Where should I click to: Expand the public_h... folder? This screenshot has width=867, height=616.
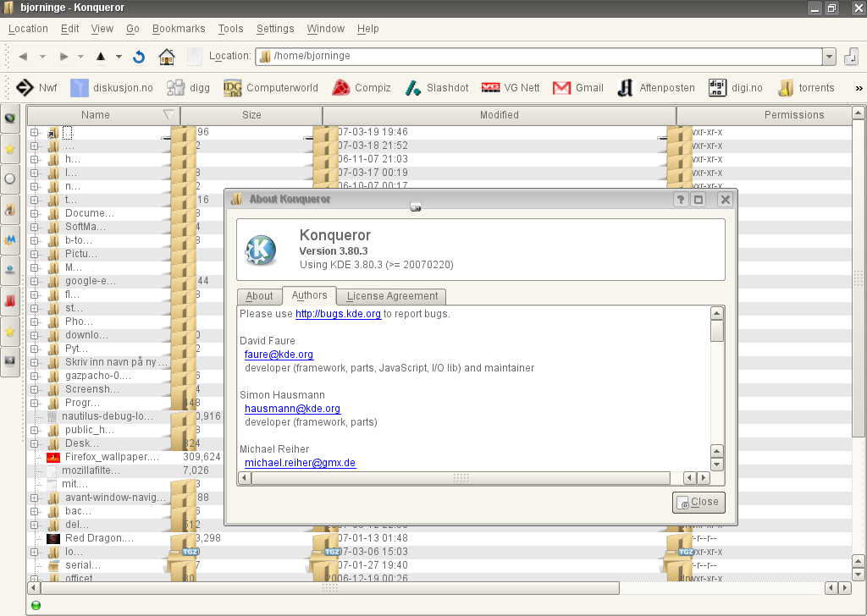(34, 430)
